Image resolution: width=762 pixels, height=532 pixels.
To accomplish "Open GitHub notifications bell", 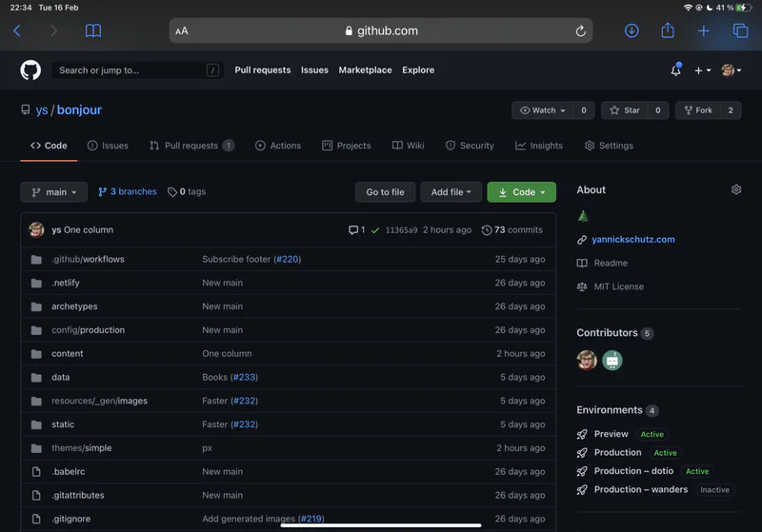I will pyautogui.click(x=675, y=69).
